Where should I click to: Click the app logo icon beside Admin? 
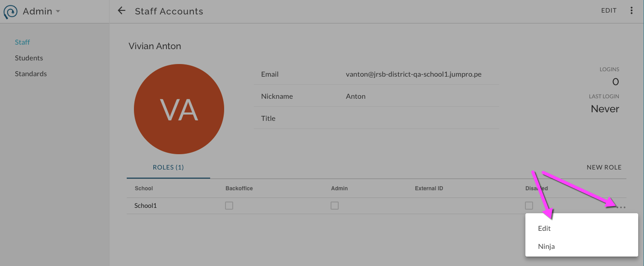click(10, 12)
